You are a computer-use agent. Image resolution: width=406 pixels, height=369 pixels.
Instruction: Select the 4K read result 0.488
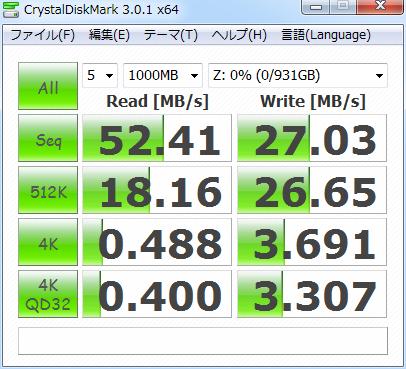click(157, 242)
